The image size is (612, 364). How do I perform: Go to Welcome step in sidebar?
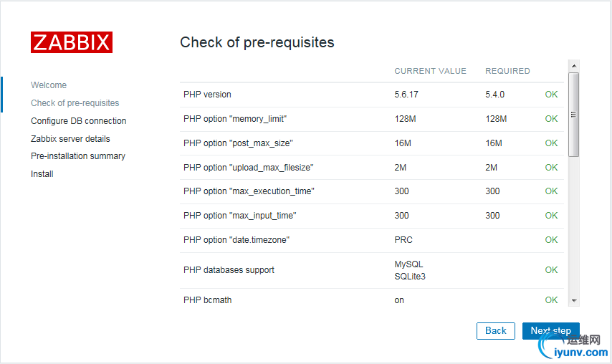(49, 85)
